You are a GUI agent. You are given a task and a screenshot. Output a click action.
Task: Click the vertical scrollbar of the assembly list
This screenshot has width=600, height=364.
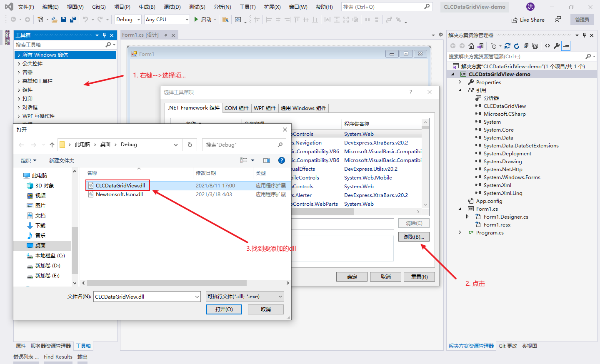(425, 127)
